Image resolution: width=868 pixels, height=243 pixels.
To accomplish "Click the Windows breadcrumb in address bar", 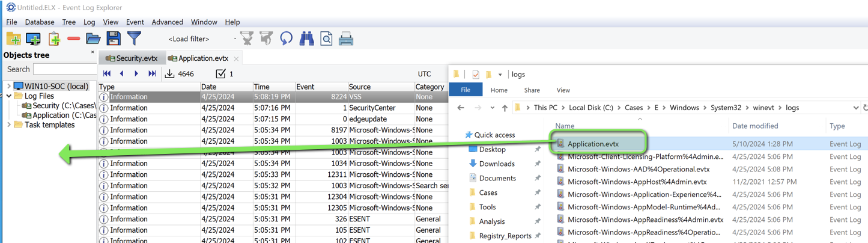I will click(x=684, y=108).
